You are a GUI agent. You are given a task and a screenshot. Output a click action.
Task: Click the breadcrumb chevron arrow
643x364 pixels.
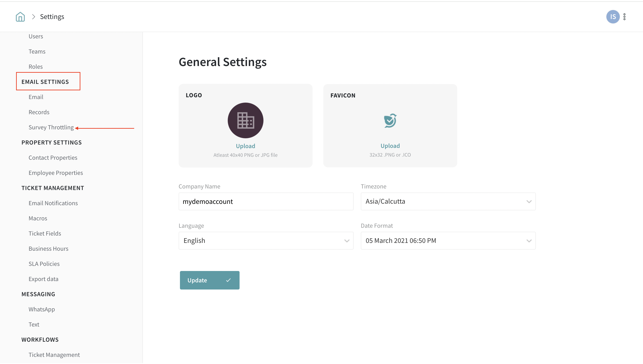[33, 17]
